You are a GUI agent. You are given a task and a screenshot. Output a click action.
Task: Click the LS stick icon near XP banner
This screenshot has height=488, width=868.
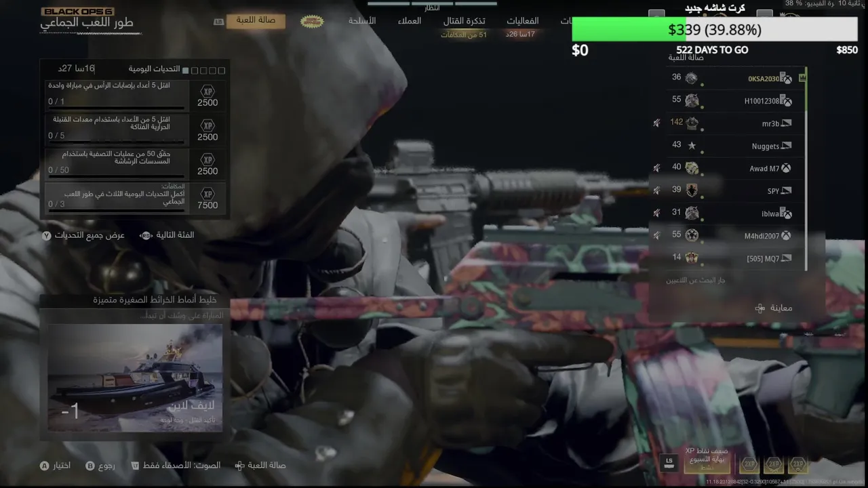[669, 462]
